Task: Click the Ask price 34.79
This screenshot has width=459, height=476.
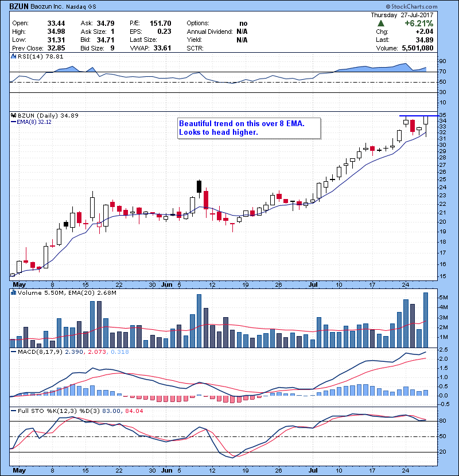Action: [106, 24]
